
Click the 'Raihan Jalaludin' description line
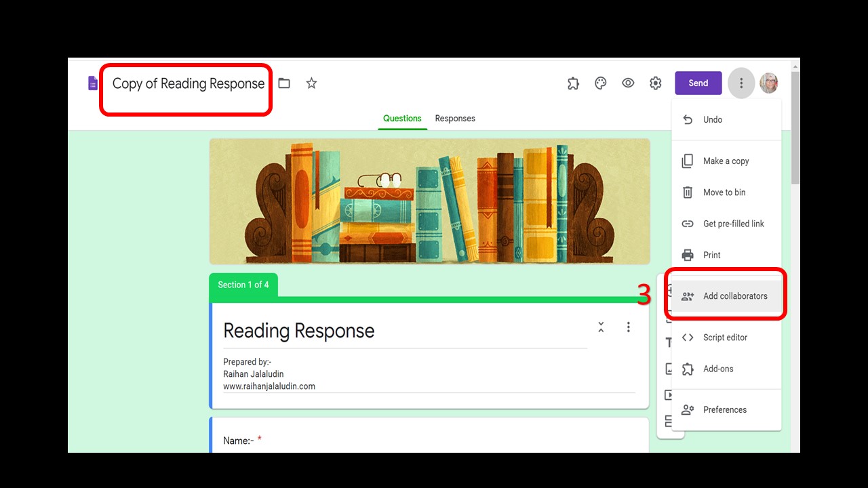coord(254,374)
